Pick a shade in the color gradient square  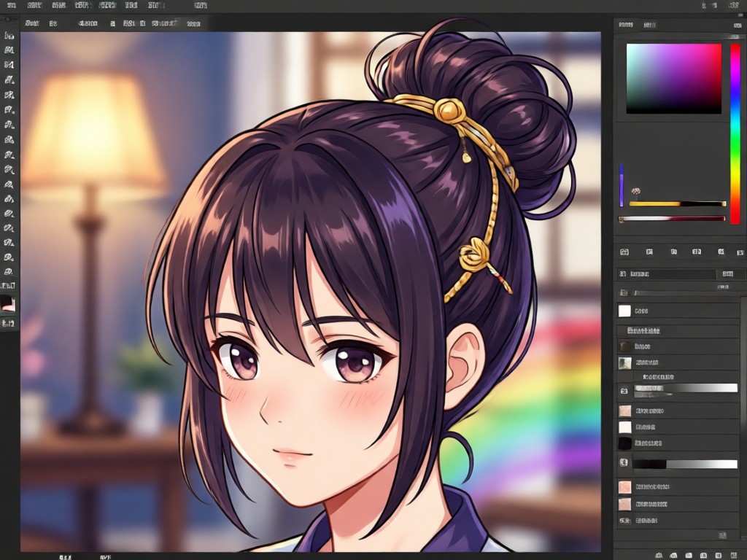point(673,79)
